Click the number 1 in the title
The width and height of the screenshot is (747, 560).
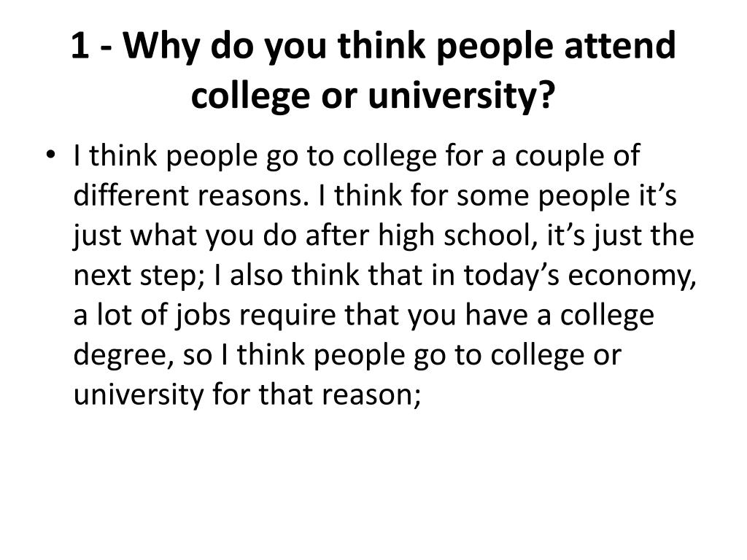tap(80, 46)
